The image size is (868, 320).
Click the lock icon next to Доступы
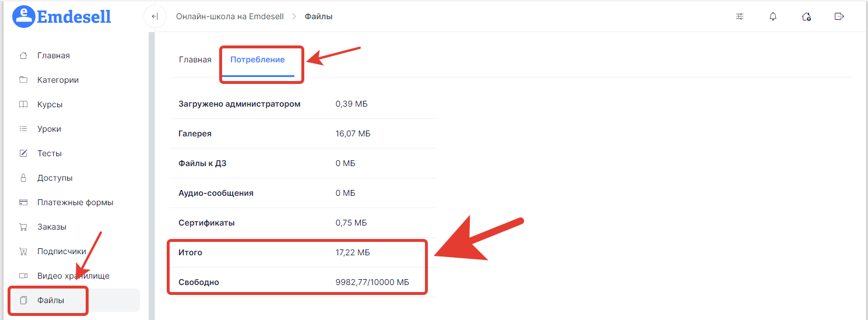(x=23, y=178)
